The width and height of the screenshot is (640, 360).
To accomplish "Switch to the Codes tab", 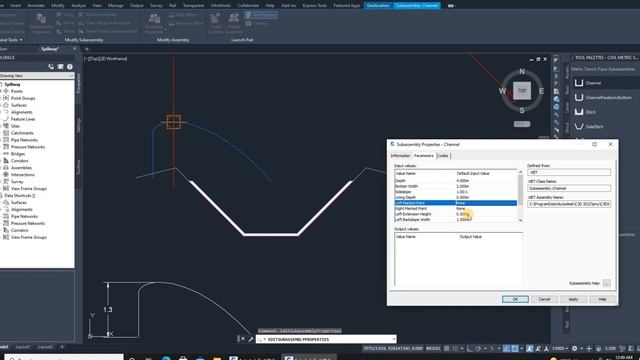I will (x=443, y=156).
